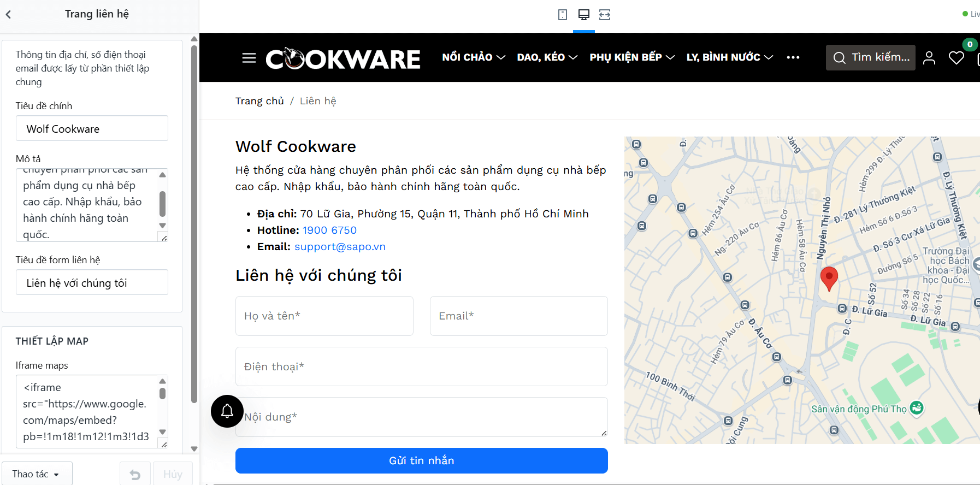The width and height of the screenshot is (980, 485).
Task: Focus the Điện thoại form field
Action: coord(422,366)
